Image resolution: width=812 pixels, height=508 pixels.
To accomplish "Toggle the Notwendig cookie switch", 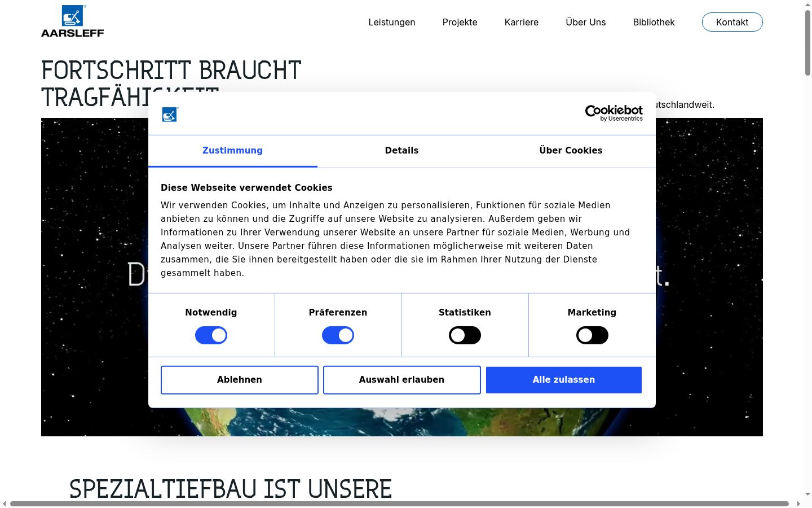I will [x=211, y=335].
